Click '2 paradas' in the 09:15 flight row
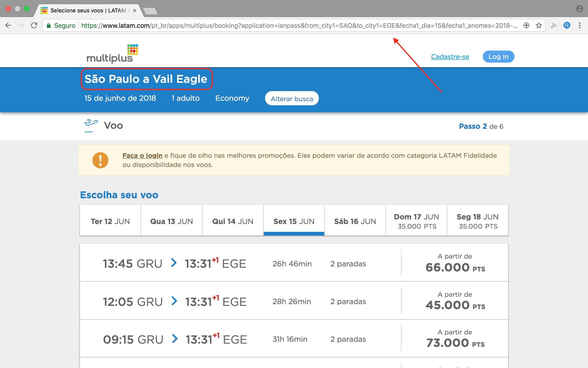This screenshot has width=588, height=368. click(x=348, y=339)
